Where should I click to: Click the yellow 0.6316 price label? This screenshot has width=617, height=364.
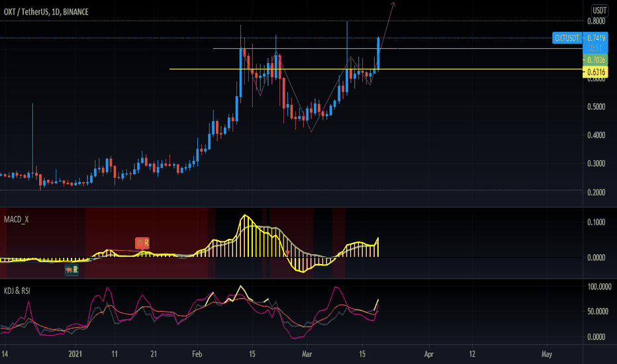[596, 72]
